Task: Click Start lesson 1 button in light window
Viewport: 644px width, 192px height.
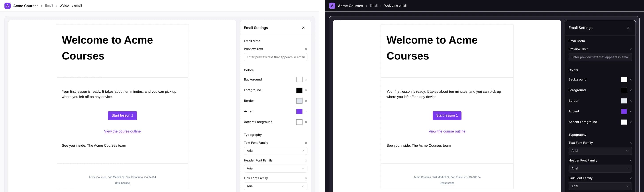Action: (x=122, y=116)
